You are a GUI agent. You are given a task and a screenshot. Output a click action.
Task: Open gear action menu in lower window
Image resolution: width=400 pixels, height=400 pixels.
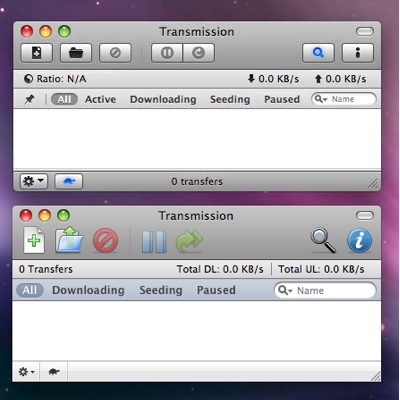tap(26, 371)
